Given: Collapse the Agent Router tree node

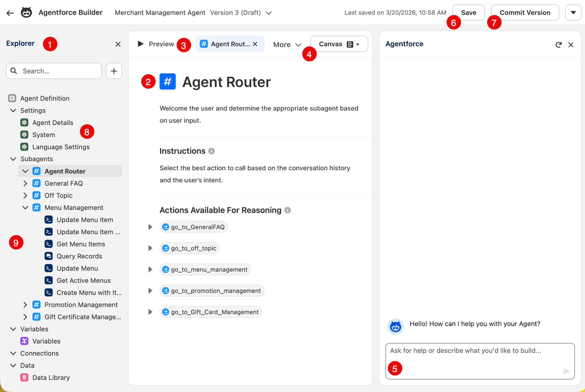Looking at the screenshot, I should pyautogui.click(x=25, y=171).
